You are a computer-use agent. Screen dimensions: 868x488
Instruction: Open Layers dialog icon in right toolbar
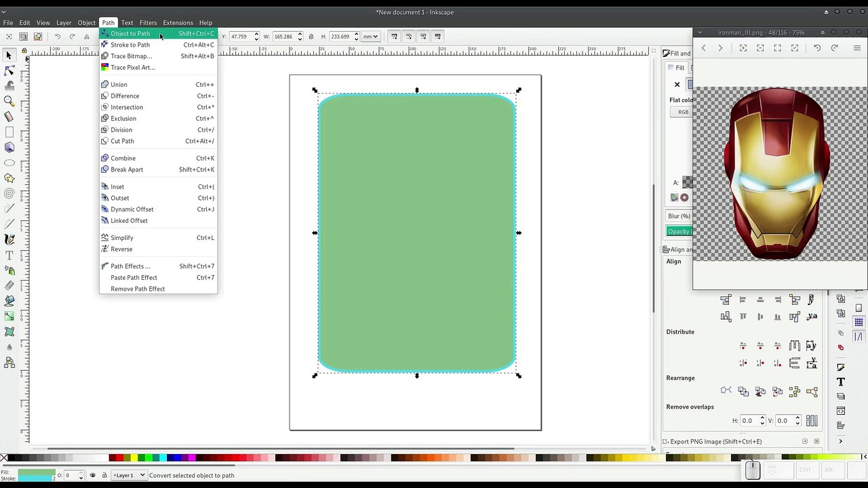(x=841, y=396)
